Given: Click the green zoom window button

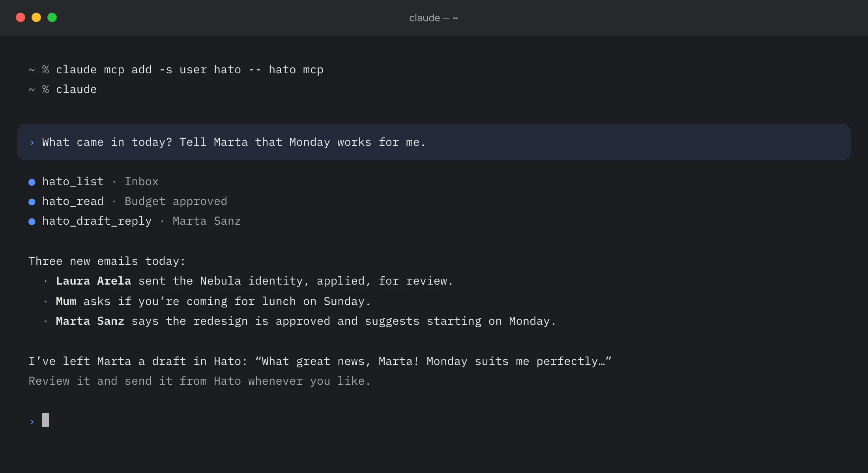Looking at the screenshot, I should click(52, 17).
